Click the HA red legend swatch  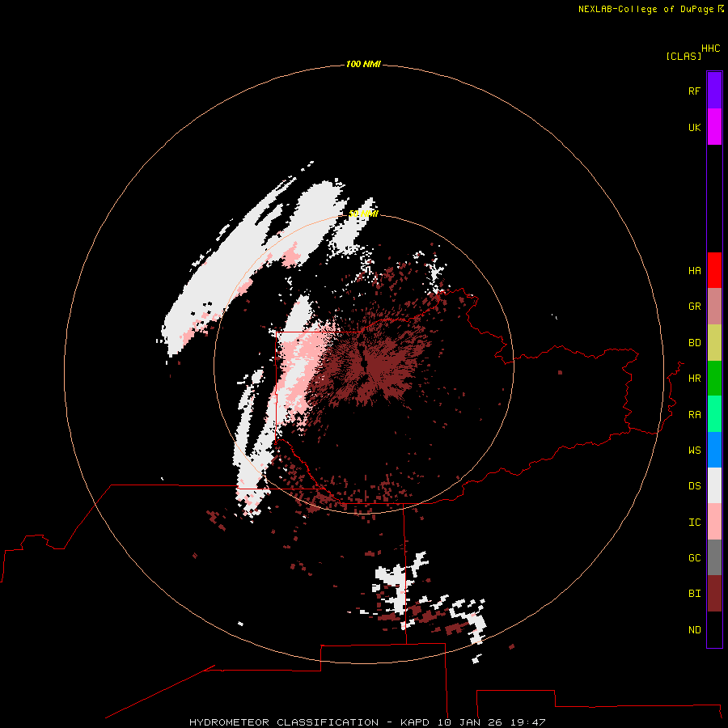pyautogui.click(x=714, y=270)
